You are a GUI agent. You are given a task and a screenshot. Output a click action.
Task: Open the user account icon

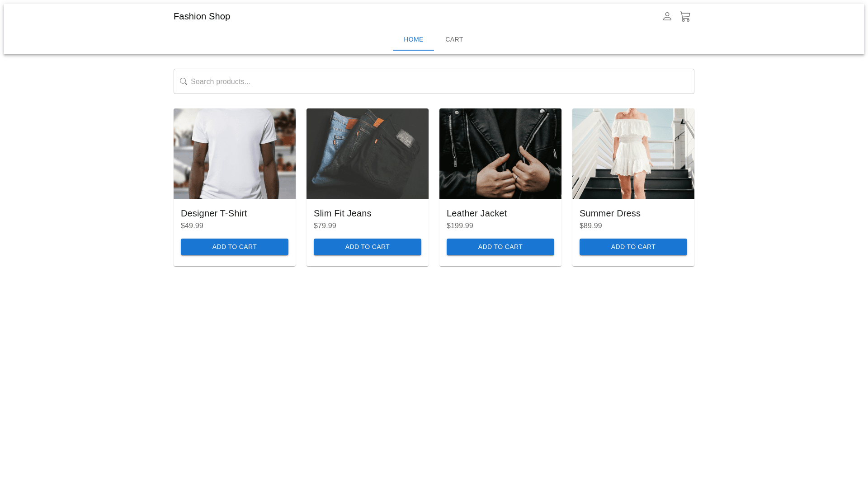[x=667, y=16]
